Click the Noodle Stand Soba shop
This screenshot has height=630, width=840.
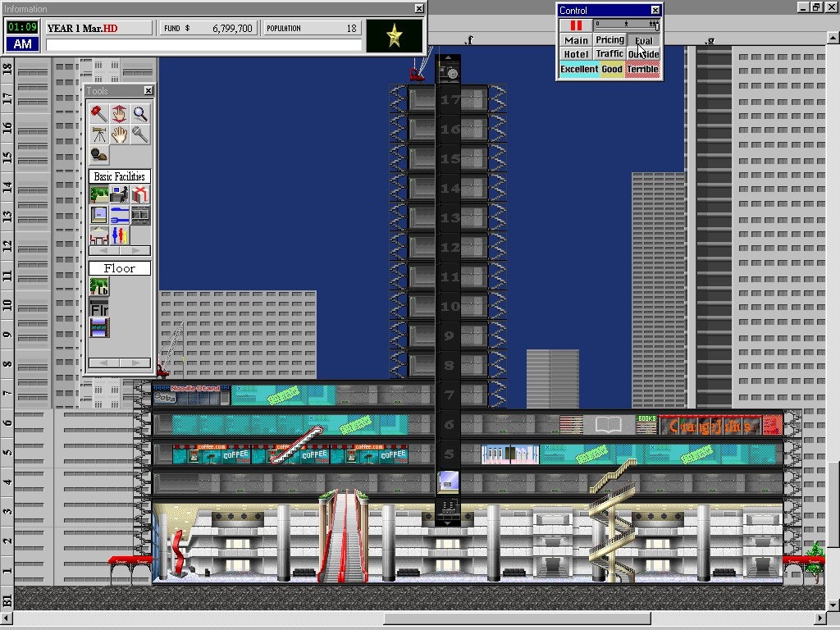191,395
